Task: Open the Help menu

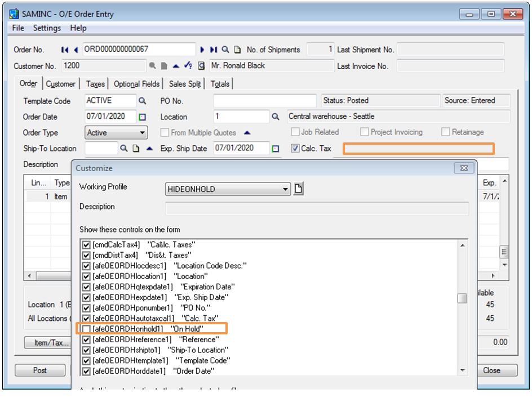Action: [x=78, y=28]
